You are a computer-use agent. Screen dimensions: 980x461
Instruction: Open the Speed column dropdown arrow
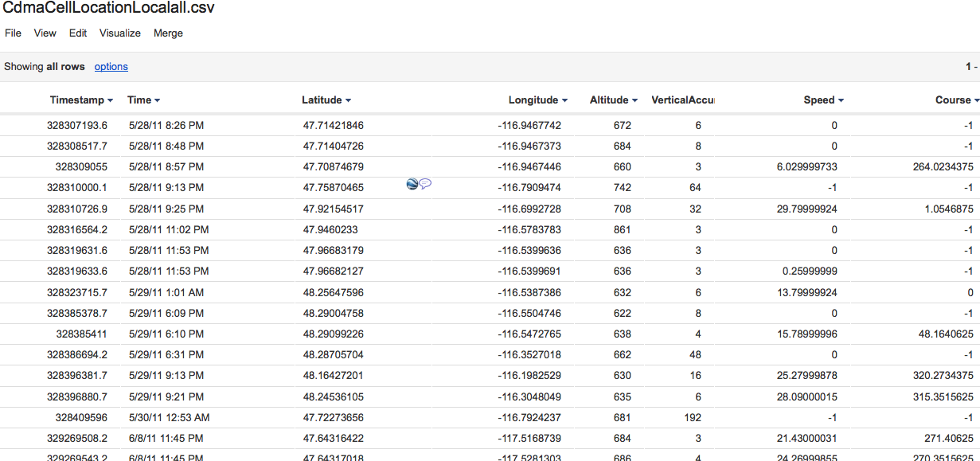(x=841, y=100)
